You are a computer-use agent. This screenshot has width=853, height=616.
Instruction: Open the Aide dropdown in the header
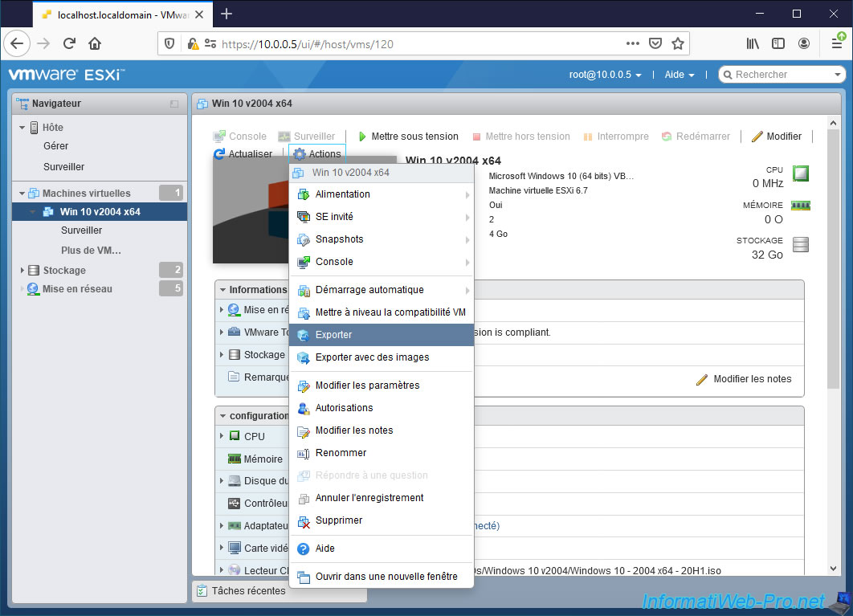click(679, 75)
